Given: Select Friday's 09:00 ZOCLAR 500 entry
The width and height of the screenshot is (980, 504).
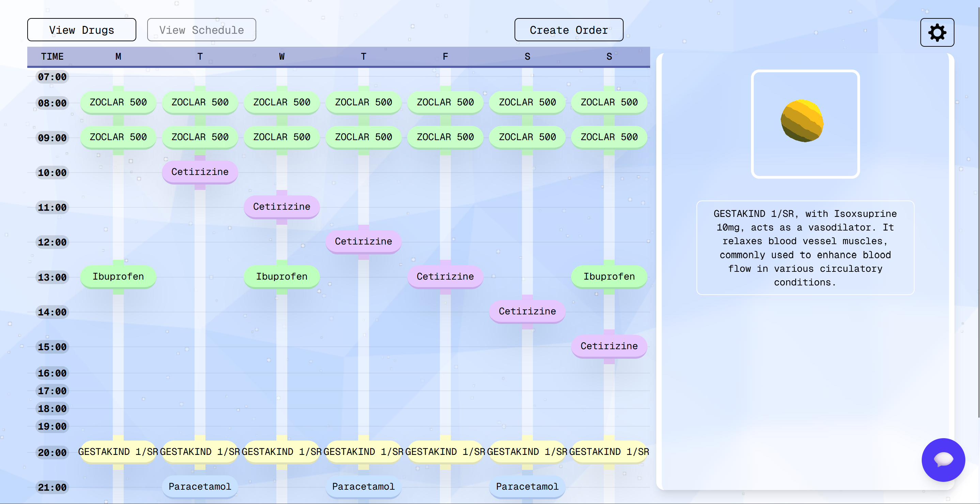Looking at the screenshot, I should (x=445, y=137).
